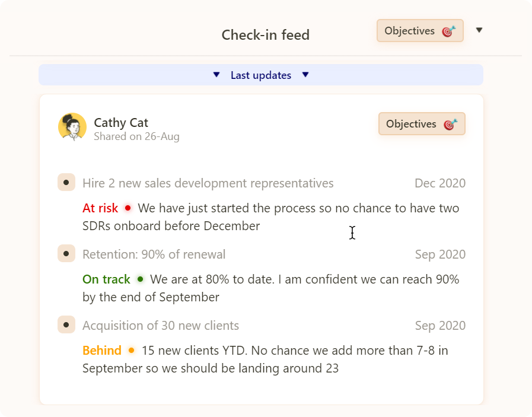Screen dimensions: 532x417
Task: Click the bullet icon beside Retention objective
Action: tap(66, 254)
